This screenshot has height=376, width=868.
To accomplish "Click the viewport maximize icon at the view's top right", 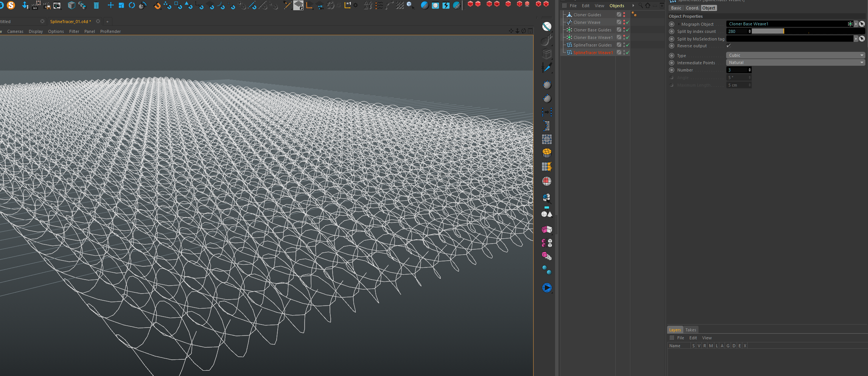I will pyautogui.click(x=530, y=31).
